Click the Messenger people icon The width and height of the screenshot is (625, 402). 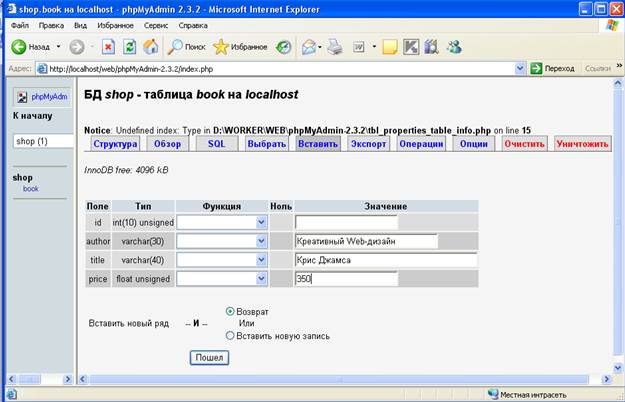coord(454,47)
